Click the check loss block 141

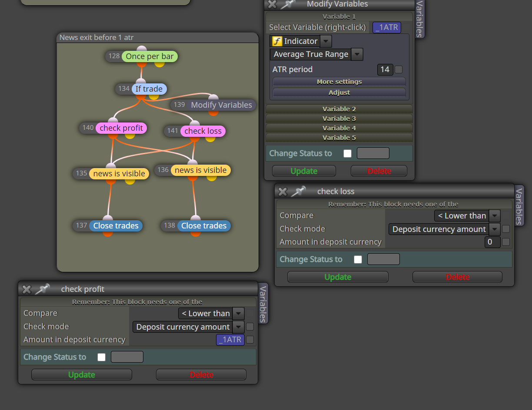pos(203,131)
